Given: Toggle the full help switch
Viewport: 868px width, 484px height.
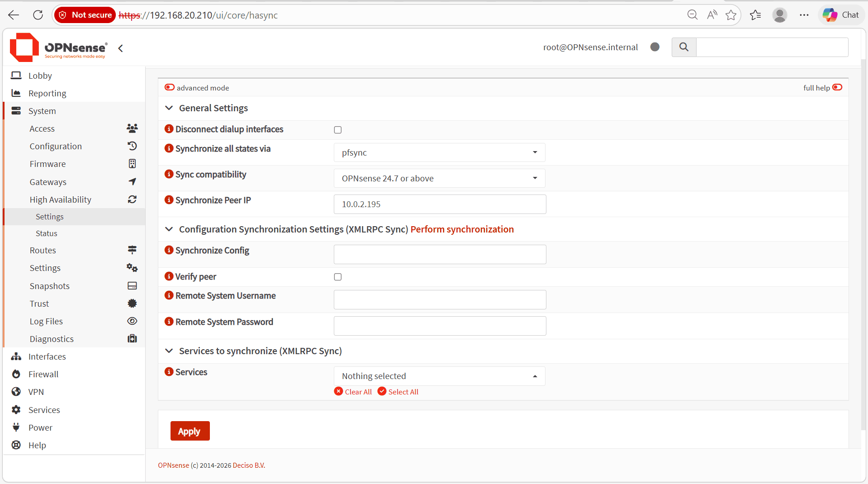Looking at the screenshot, I should point(837,87).
